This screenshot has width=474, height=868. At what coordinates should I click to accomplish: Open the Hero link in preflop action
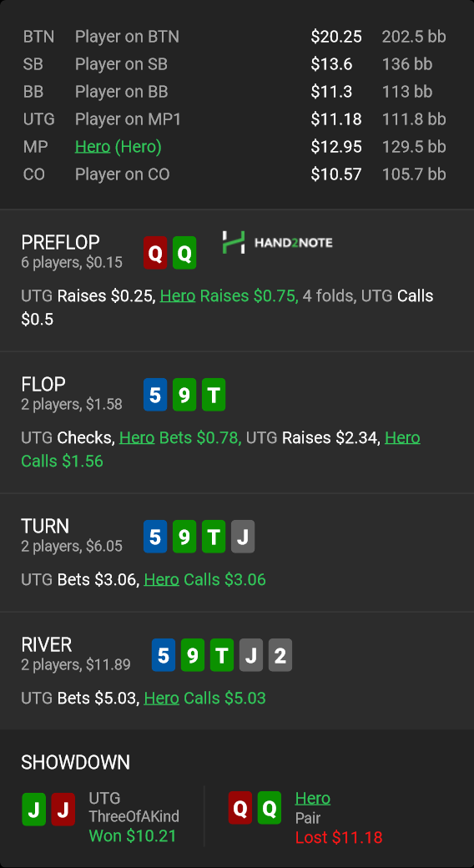[177, 296]
